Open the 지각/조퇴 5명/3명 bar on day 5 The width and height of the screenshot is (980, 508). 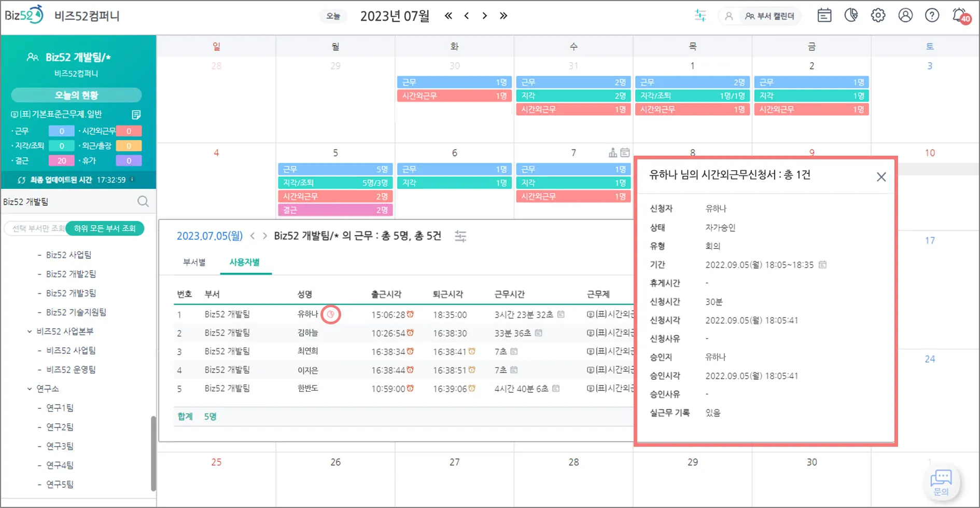(x=335, y=183)
